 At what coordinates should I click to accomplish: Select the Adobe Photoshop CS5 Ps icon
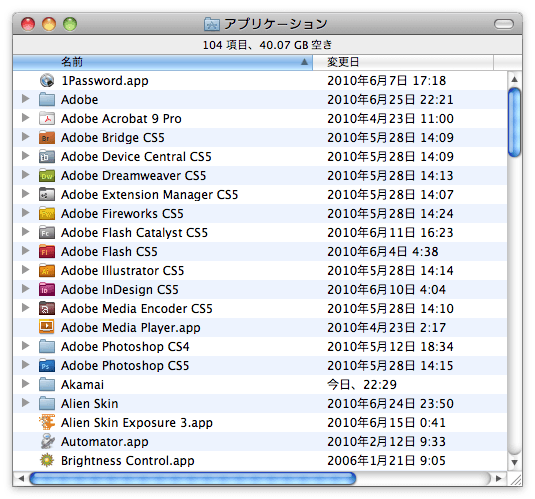click(47, 366)
